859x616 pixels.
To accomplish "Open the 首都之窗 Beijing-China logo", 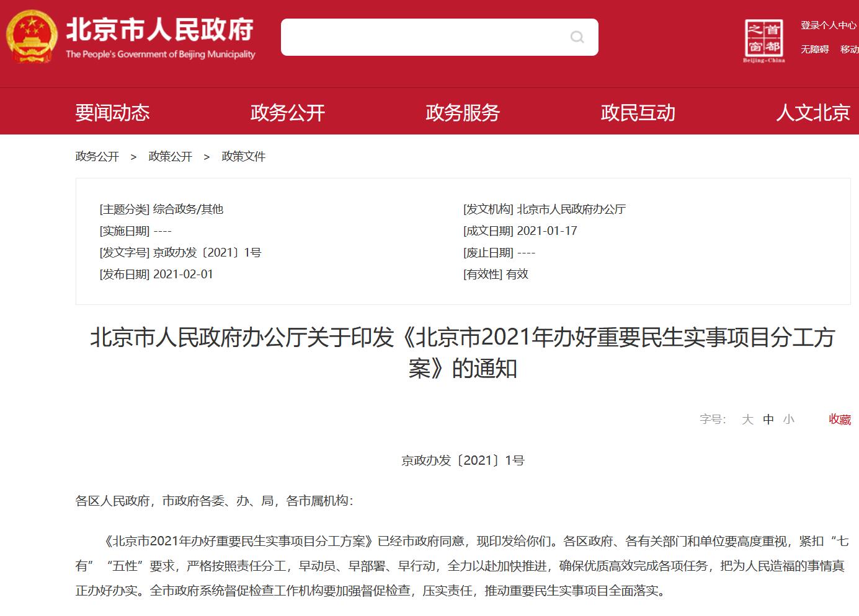I will (764, 41).
